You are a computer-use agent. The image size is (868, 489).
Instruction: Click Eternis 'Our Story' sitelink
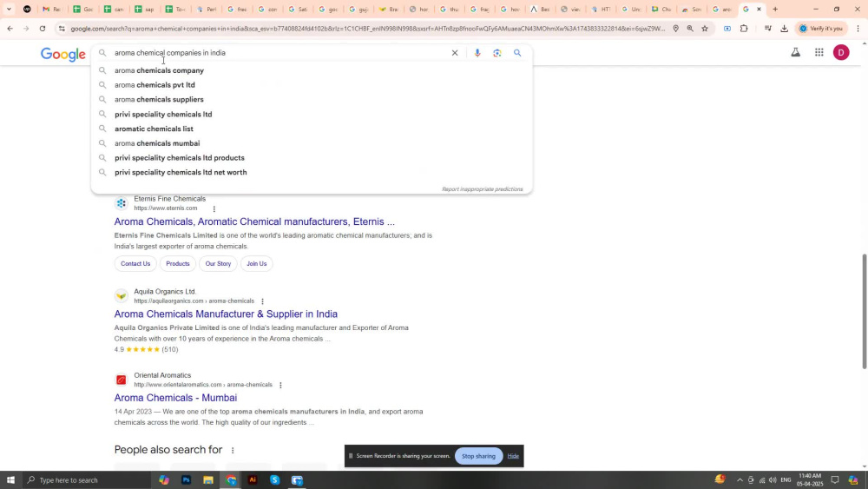tap(218, 263)
